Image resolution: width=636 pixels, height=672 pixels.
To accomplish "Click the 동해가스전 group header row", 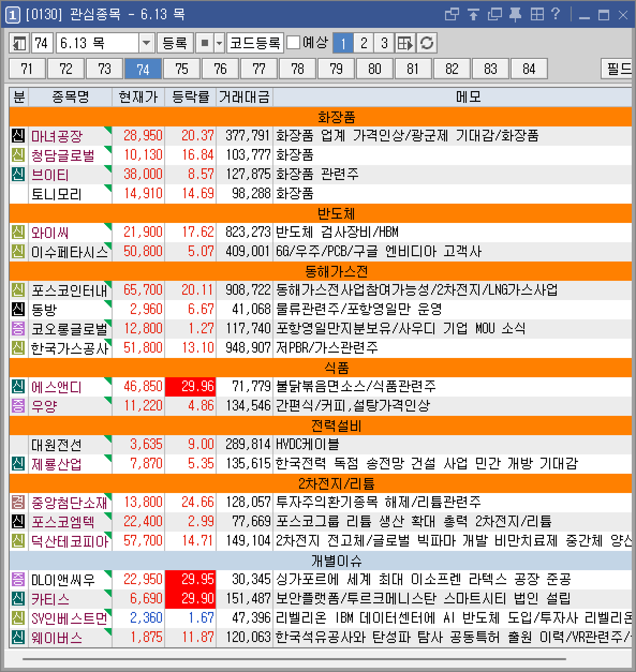I will pos(321,271).
